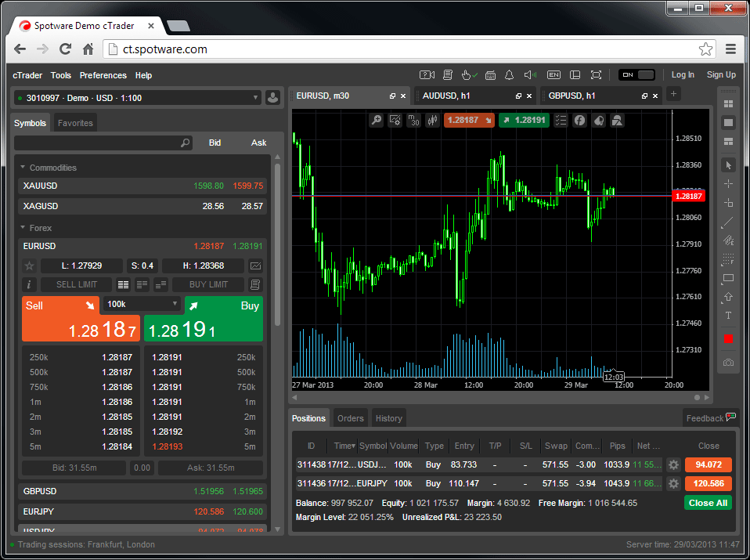This screenshot has height=560, width=750.
Task: Click Log In link
Action: pos(683,74)
